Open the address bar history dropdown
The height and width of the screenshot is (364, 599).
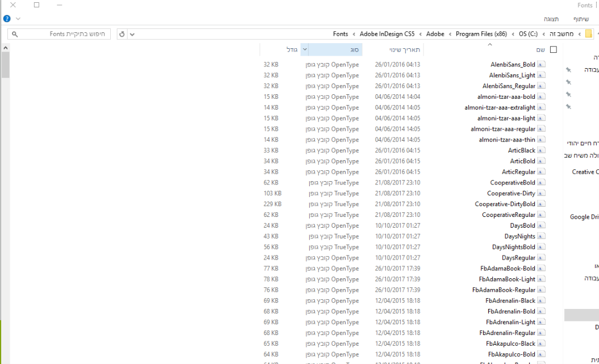(132, 34)
